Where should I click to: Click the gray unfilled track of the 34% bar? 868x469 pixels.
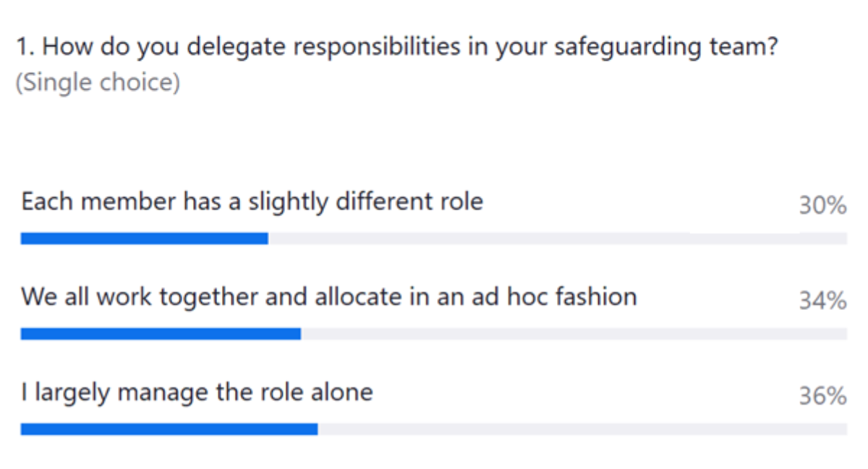pyautogui.click(x=573, y=334)
